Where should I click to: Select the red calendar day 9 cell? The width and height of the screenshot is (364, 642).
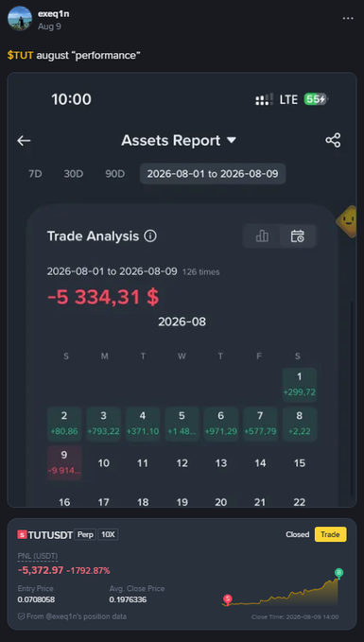pos(64,463)
